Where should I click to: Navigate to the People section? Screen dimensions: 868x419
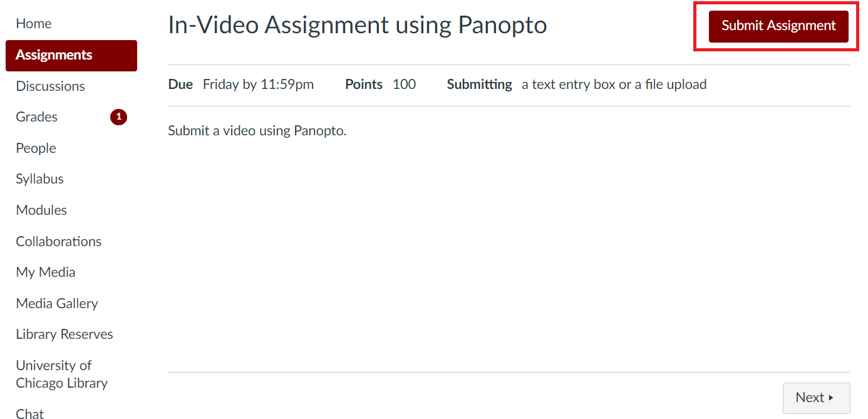[x=36, y=148]
